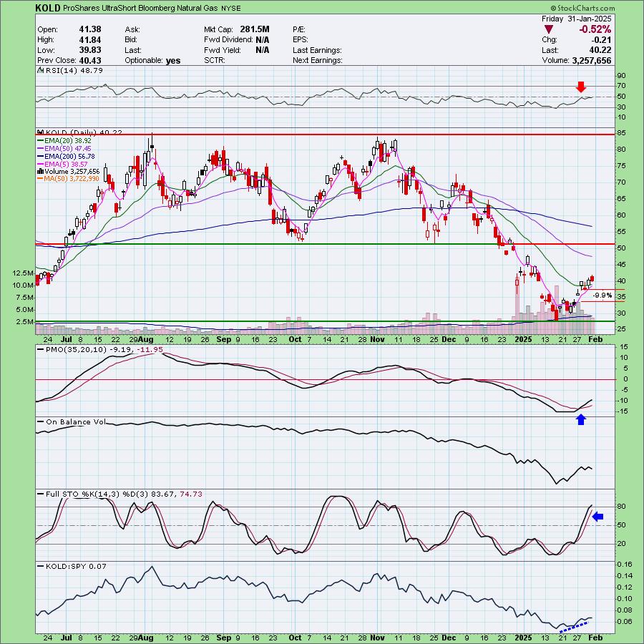Click the -0.52% percent change value

tap(595, 29)
